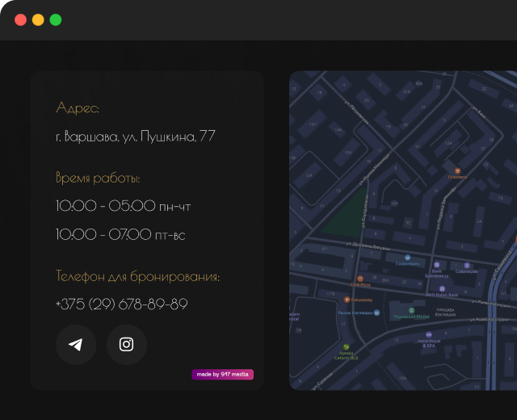
Task: Click the yellow minimize window button
Action: click(38, 20)
